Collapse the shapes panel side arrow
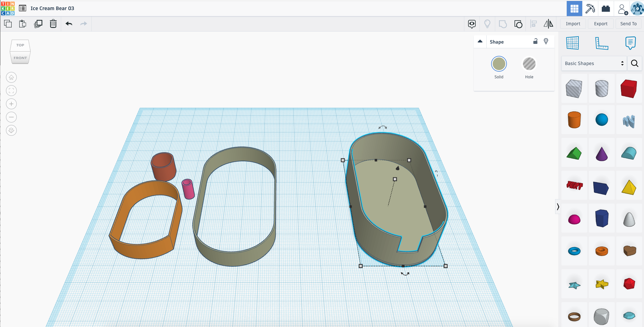This screenshot has width=644, height=327. point(558,207)
